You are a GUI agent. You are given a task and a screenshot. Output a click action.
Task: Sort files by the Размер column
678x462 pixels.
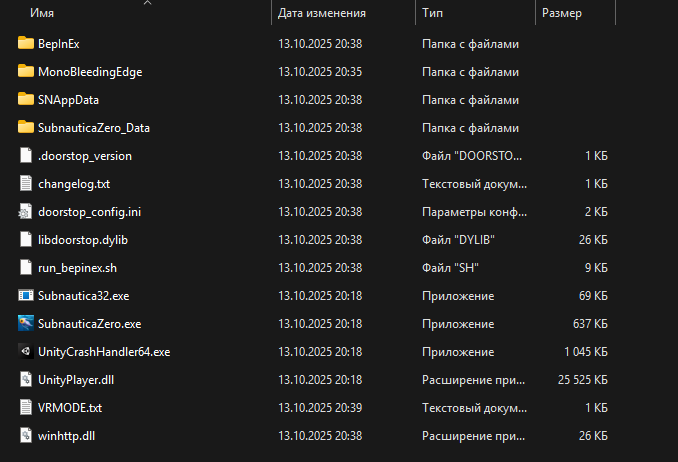coord(561,14)
